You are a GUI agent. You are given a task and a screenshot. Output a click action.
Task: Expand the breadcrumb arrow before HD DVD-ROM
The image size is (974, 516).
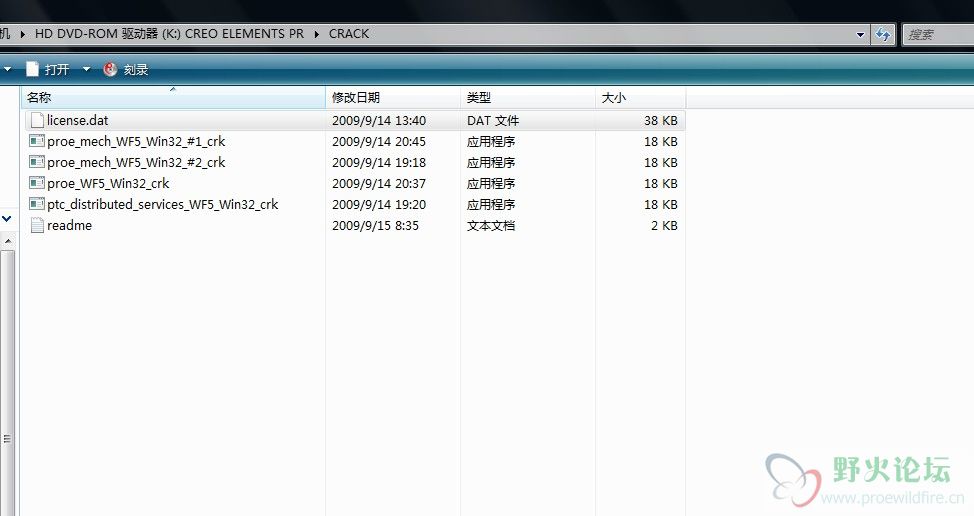coord(22,34)
